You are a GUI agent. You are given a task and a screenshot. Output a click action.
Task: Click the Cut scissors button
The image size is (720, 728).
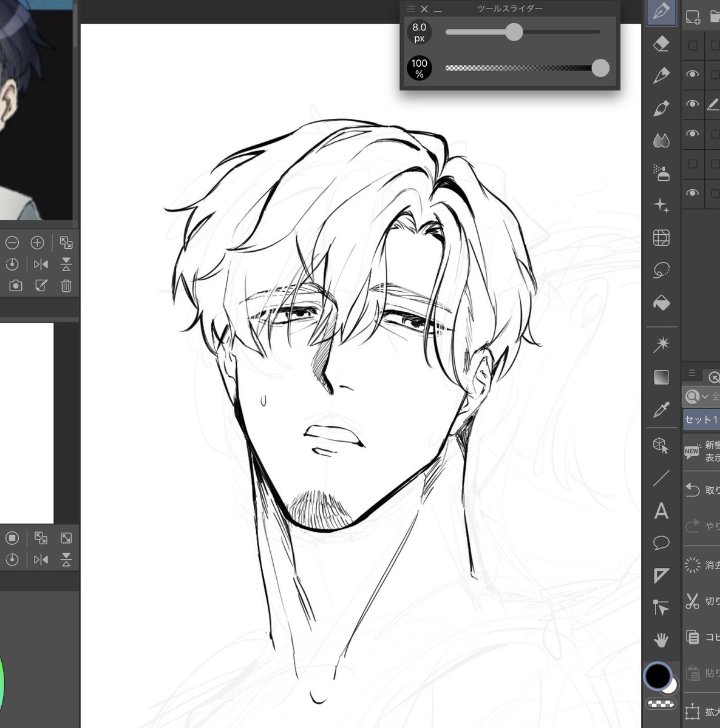[692, 601]
